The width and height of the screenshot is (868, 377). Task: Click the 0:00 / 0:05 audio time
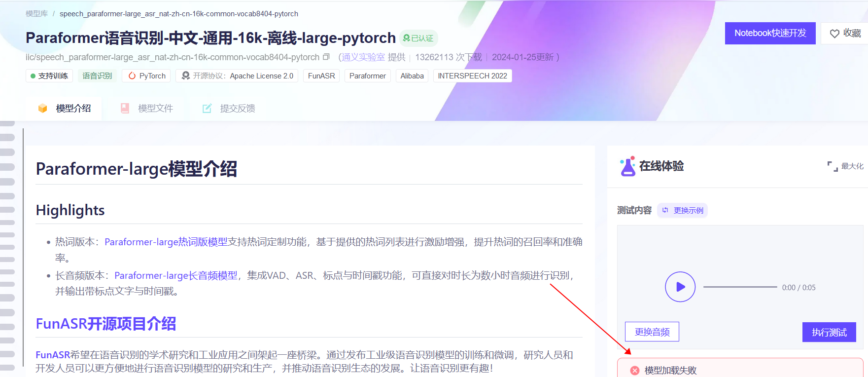click(x=799, y=288)
